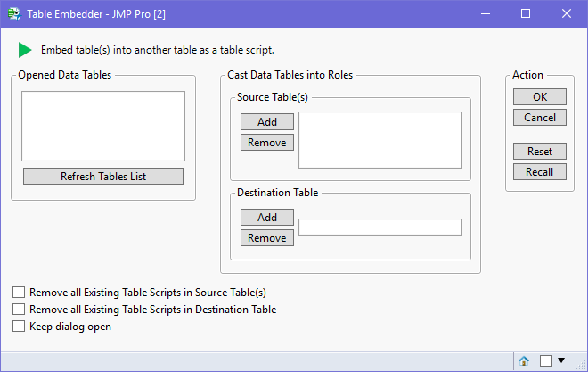The width and height of the screenshot is (588, 372).
Task: Click the JMP home window icon
Action: (x=524, y=360)
